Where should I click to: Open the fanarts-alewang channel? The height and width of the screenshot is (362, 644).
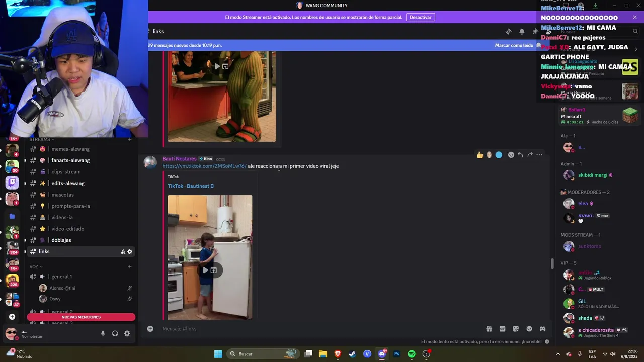pyautogui.click(x=81, y=160)
